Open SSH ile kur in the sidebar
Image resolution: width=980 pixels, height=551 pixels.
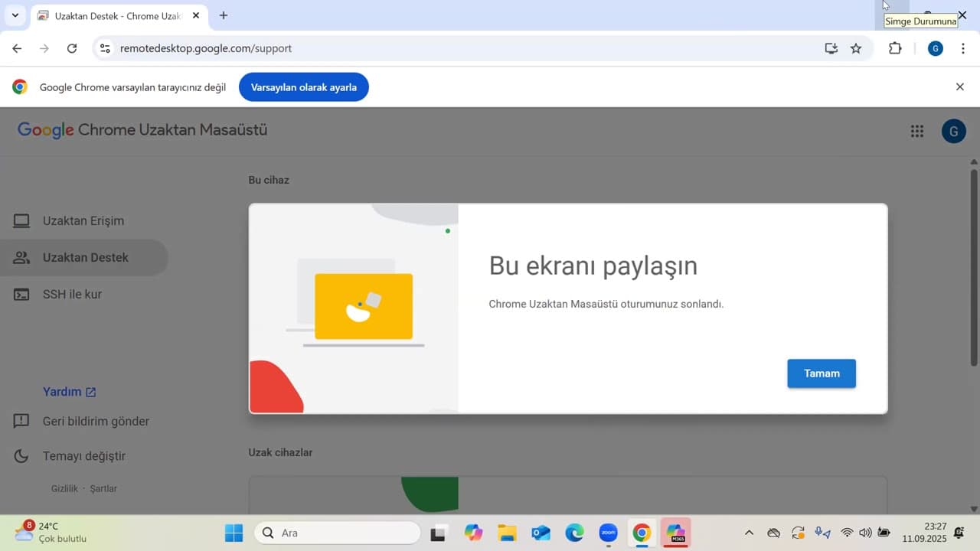83,295
